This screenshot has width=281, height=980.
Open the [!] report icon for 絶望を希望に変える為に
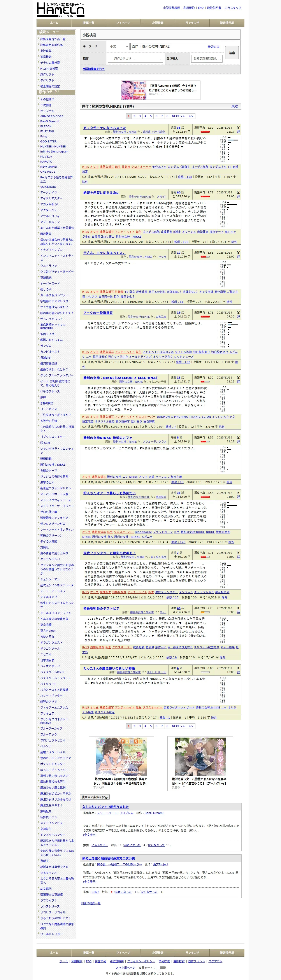[238, 193]
